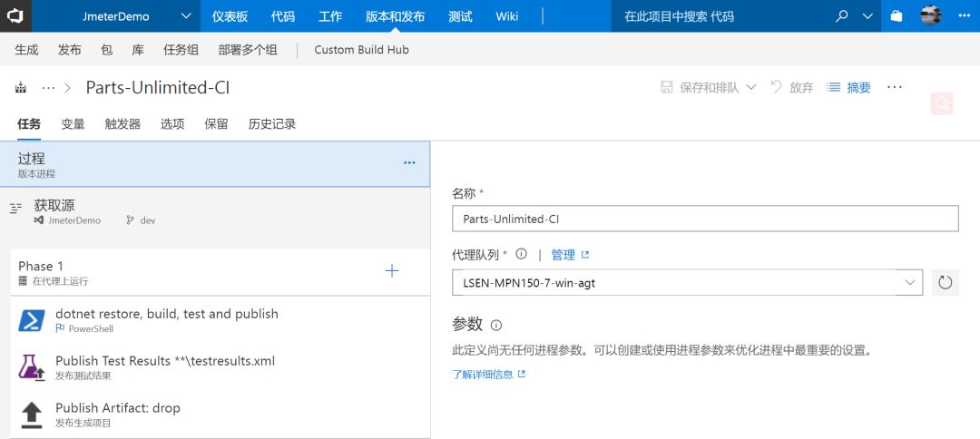Image resolution: width=980 pixels, height=439 pixels.
Task: Open Build and Release menu 版本和发布
Action: click(395, 16)
